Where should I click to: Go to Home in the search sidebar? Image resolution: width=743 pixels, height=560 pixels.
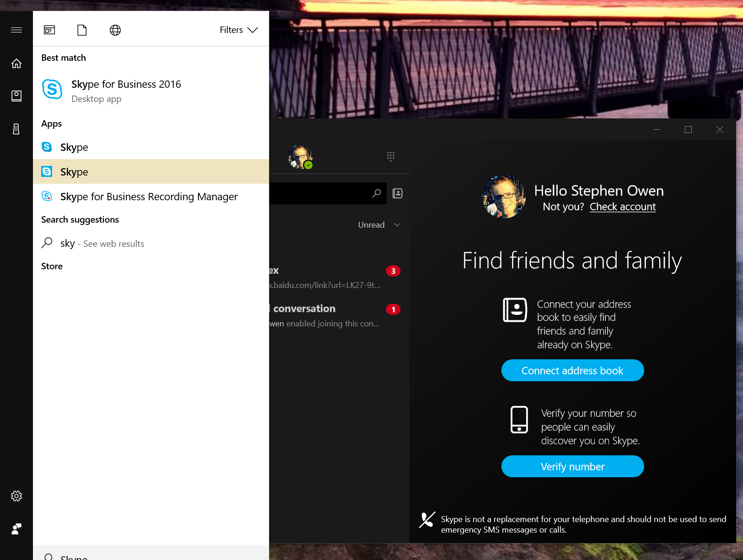tap(16, 63)
